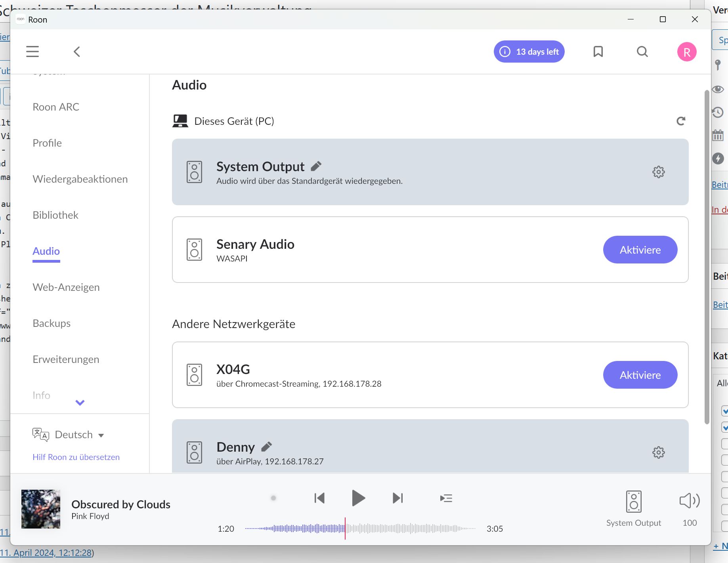Click the eye icon in background window
The height and width of the screenshot is (563, 728).
point(718,89)
